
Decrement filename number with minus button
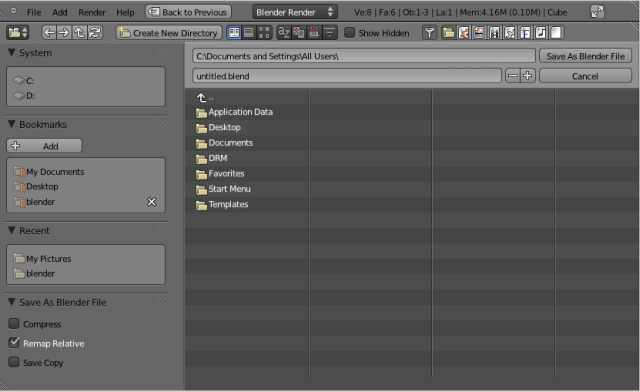513,76
